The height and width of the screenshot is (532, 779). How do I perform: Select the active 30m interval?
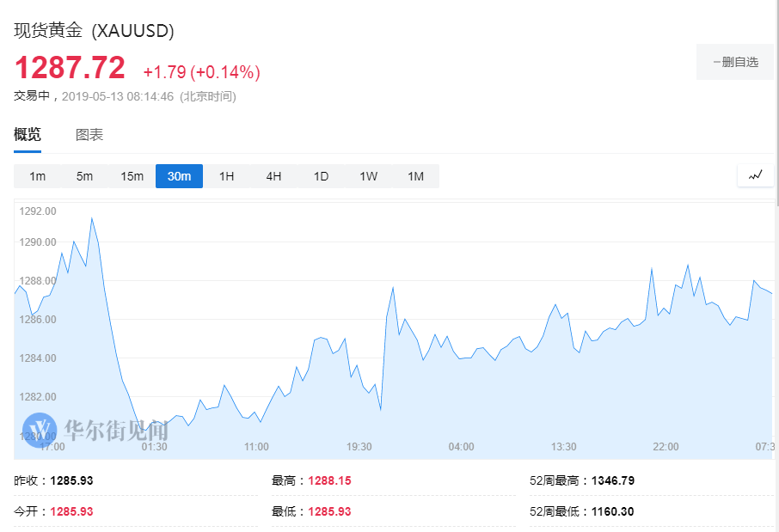179,176
